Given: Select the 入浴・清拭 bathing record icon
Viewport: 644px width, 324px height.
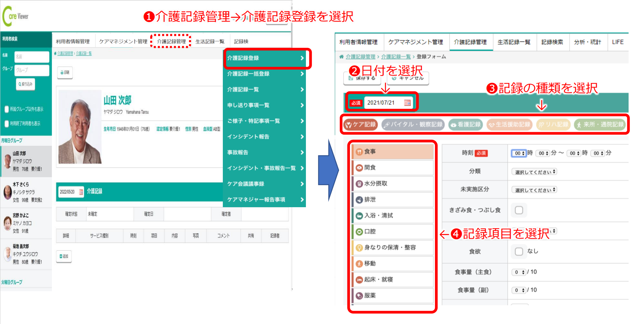Looking at the screenshot, I should pos(359,216).
